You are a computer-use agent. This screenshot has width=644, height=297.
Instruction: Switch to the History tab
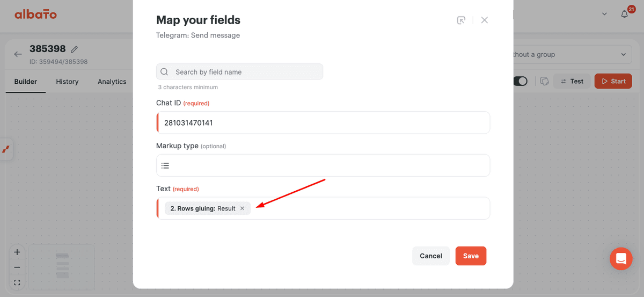coord(67,82)
